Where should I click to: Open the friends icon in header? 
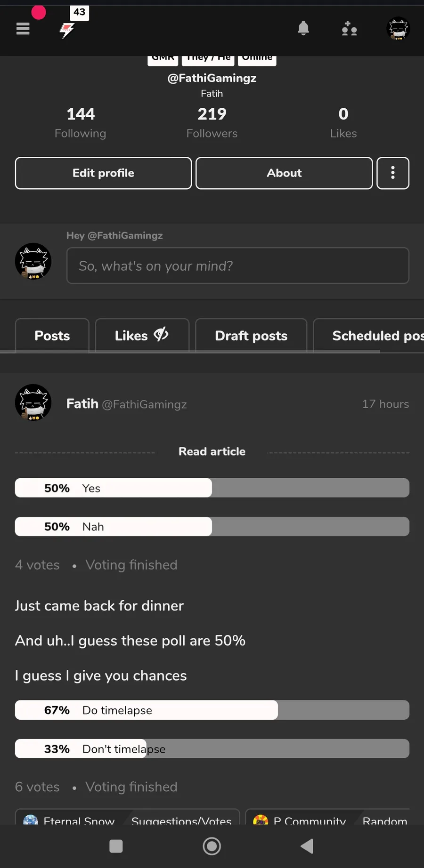[x=349, y=29]
